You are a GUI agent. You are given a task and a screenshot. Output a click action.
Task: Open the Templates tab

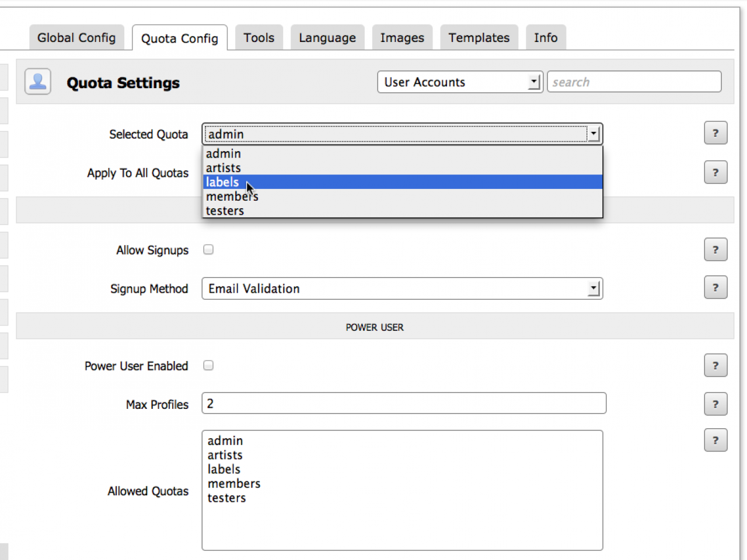(479, 38)
